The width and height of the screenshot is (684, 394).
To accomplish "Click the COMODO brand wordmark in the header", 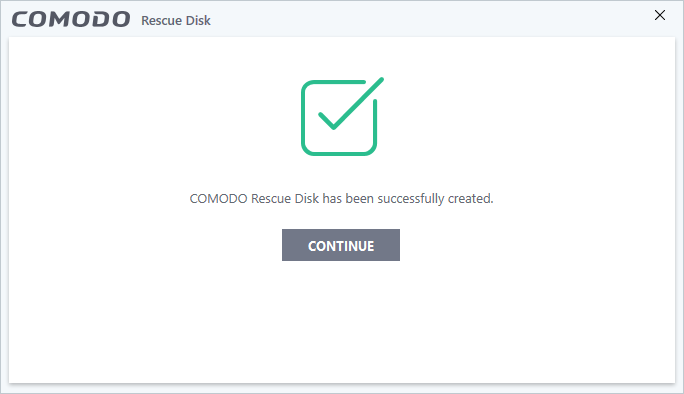I will coord(71,20).
